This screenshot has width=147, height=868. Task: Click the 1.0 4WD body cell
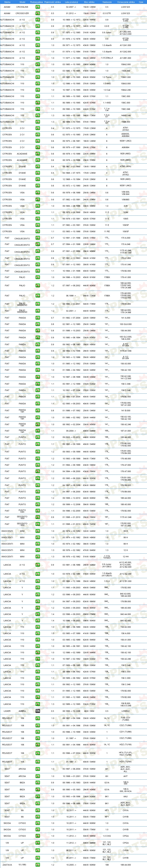107,84
